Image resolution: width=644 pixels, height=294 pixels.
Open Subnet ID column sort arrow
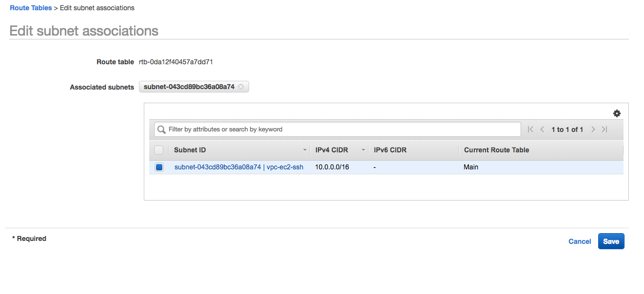[305, 150]
